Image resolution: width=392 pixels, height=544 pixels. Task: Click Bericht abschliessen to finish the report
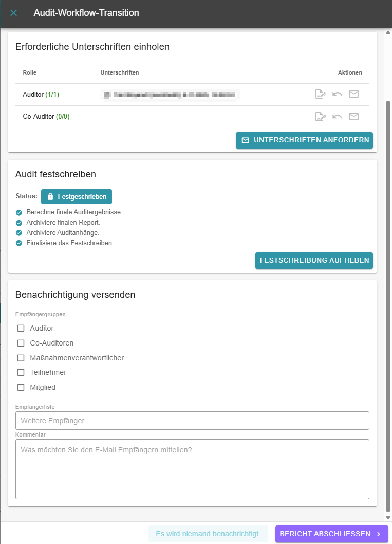[x=331, y=534]
